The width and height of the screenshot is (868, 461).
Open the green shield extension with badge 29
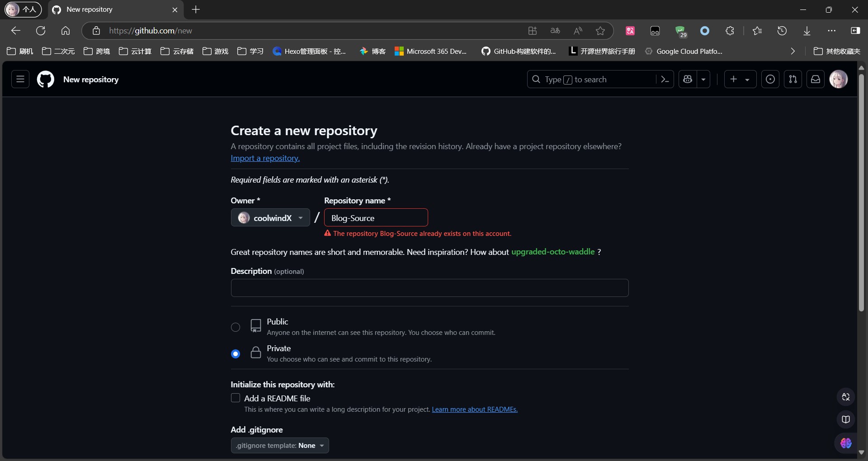pos(680,31)
